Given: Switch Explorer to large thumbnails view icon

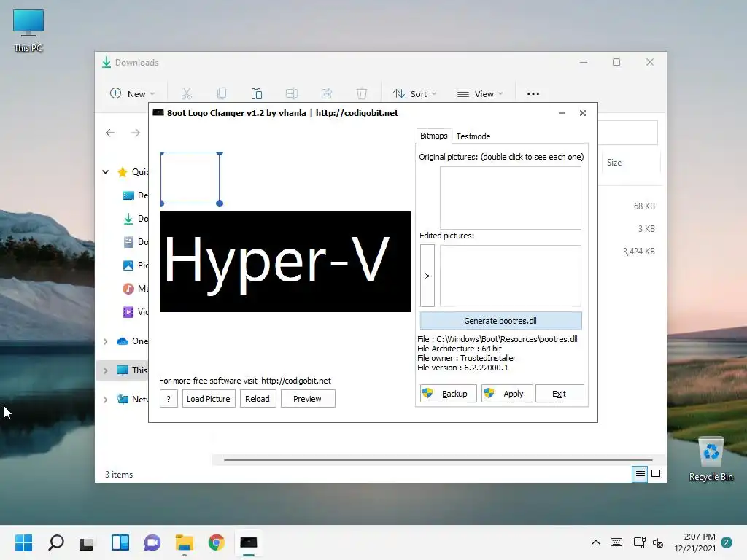Looking at the screenshot, I should tap(656, 474).
